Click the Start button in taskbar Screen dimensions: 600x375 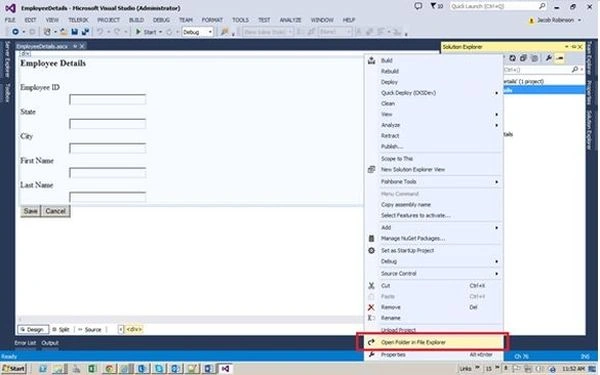pos(13,369)
